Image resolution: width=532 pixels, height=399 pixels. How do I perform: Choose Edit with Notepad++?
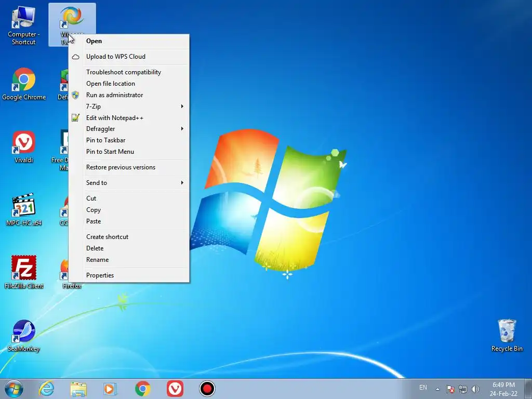pos(129,118)
